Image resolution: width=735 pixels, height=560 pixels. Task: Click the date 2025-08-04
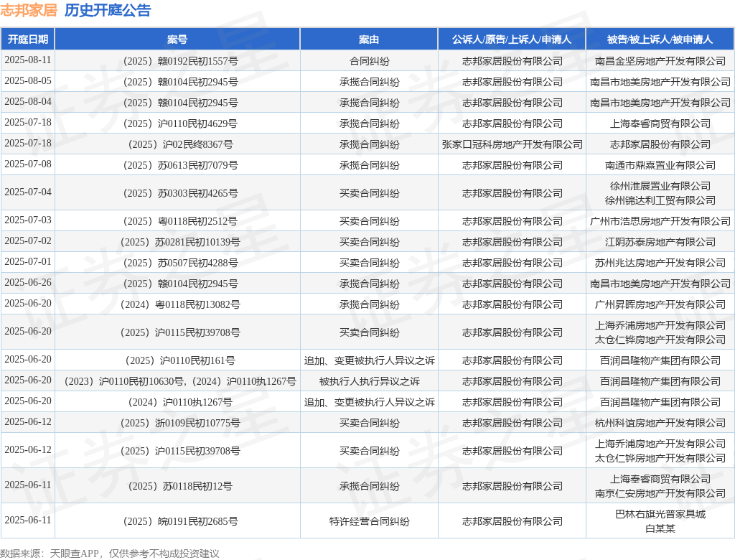pyautogui.click(x=28, y=102)
